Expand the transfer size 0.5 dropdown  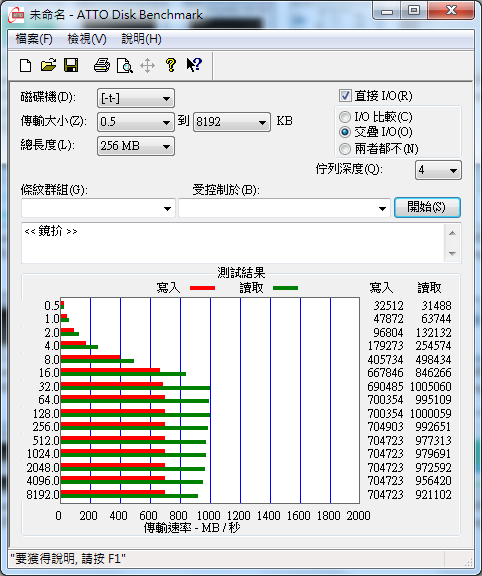[136, 122]
